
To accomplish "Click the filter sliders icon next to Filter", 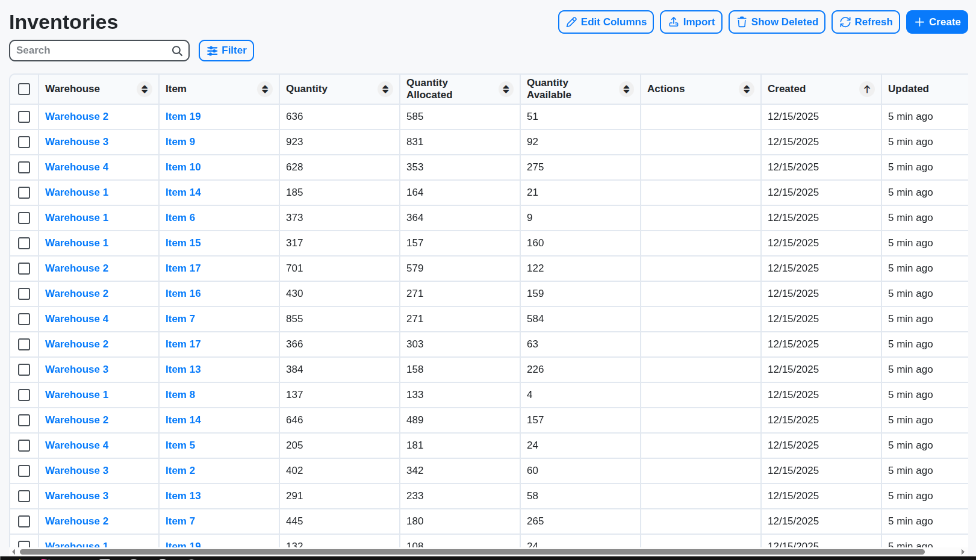I will [x=212, y=51].
